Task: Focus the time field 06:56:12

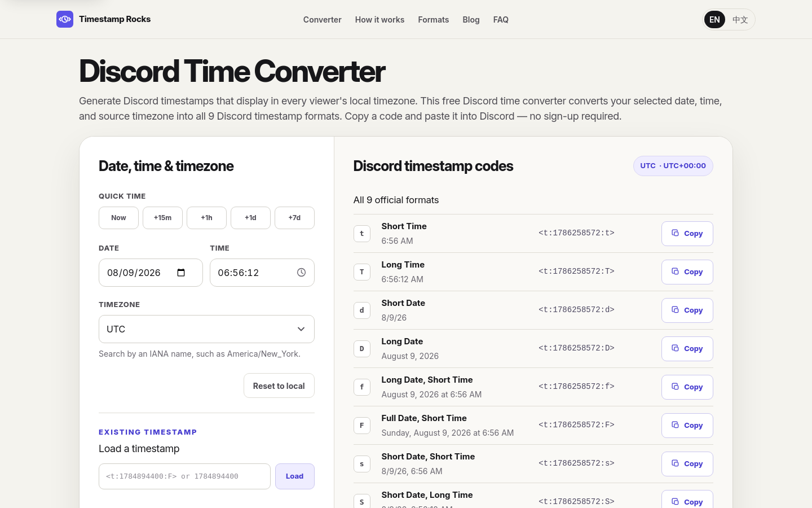Action: click(262, 273)
